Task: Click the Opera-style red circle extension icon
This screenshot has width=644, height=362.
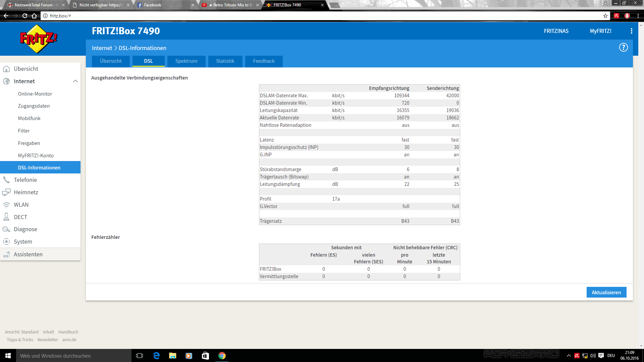Action: [x=627, y=16]
